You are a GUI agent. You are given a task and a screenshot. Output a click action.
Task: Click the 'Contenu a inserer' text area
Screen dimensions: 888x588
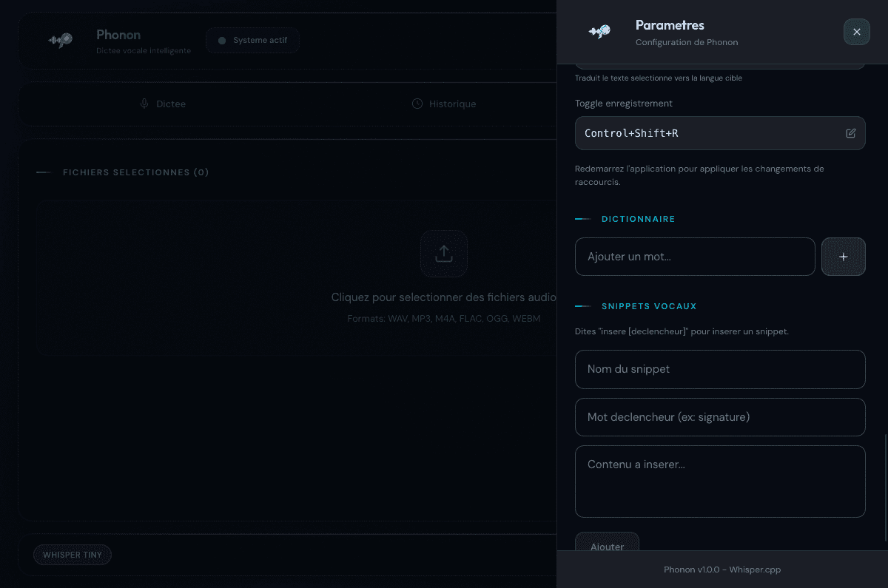720,481
